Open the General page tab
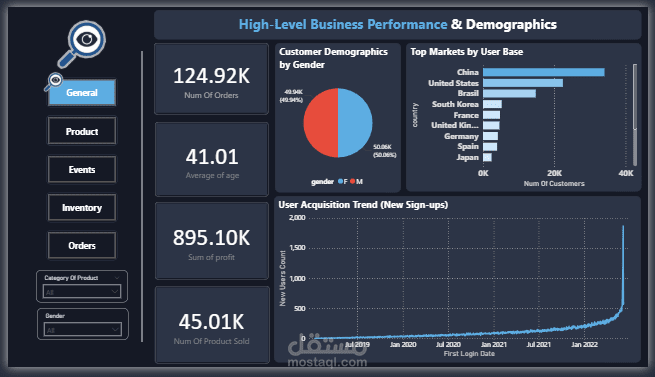The height and width of the screenshot is (377, 655). [82, 92]
